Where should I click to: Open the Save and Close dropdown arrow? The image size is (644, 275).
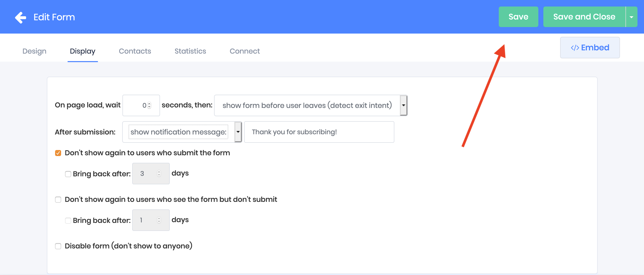click(x=631, y=17)
